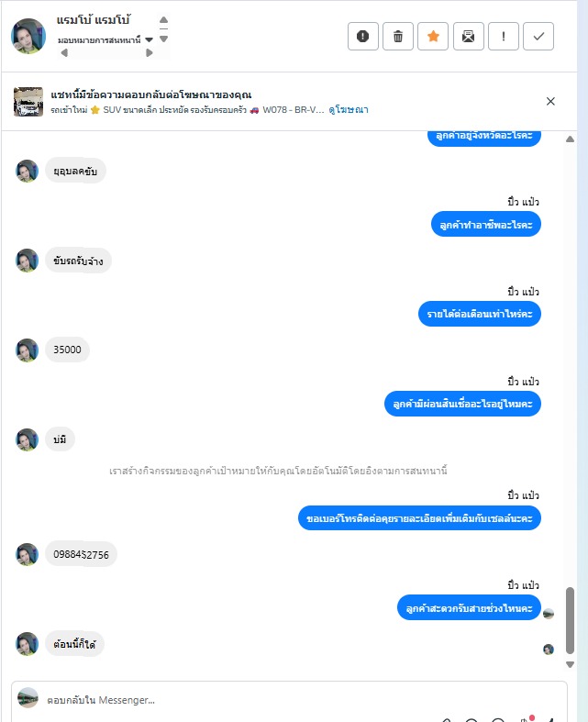Click the phone number message 0988452756

[x=81, y=554]
